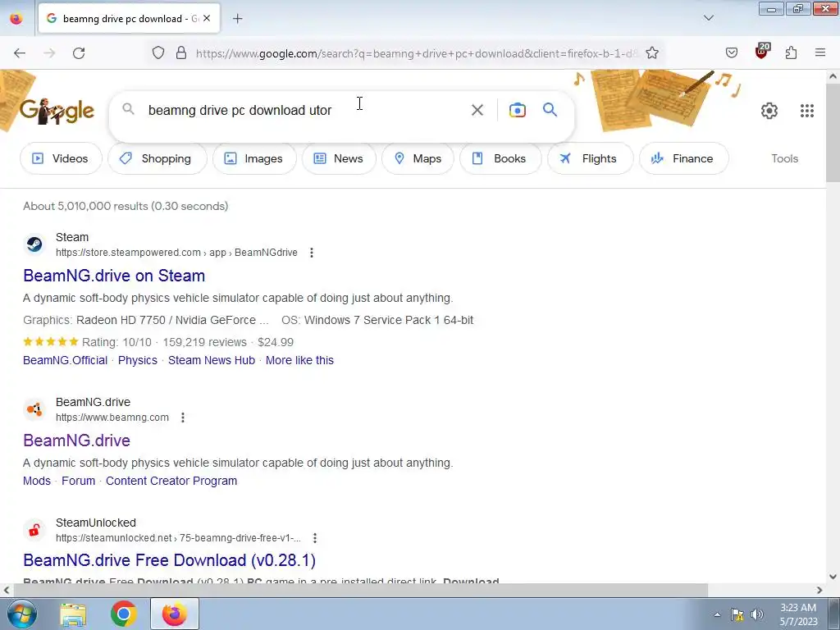Viewport: 840px width, 630px height.
Task: Open the Windows Start menu
Action: [x=21, y=614]
